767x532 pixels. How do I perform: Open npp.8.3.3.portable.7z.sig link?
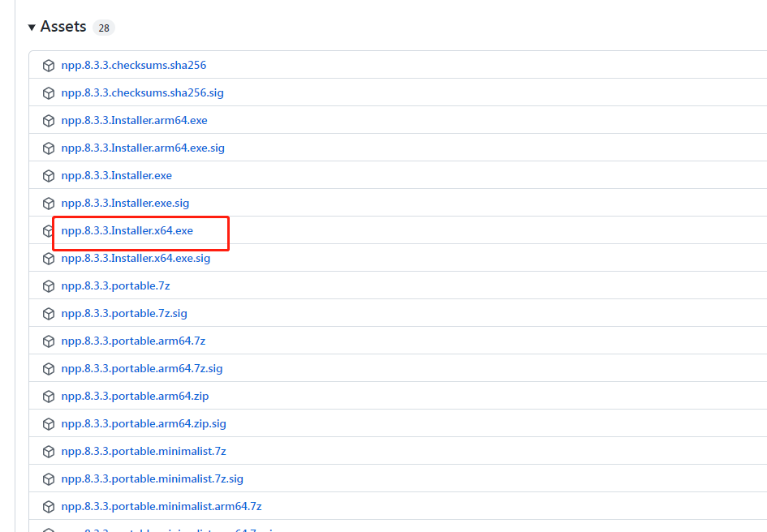tap(124, 313)
